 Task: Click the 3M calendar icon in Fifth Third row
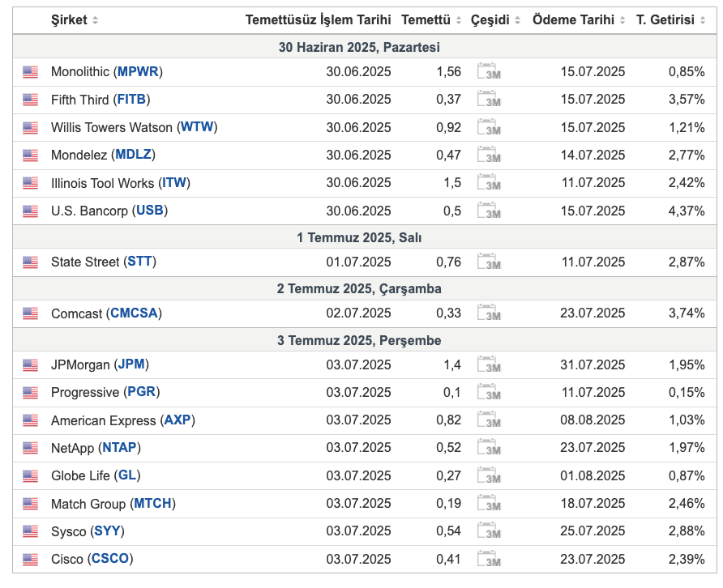coord(489,99)
